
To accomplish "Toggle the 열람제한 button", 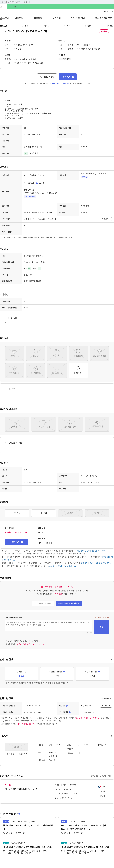I will 23,754.
